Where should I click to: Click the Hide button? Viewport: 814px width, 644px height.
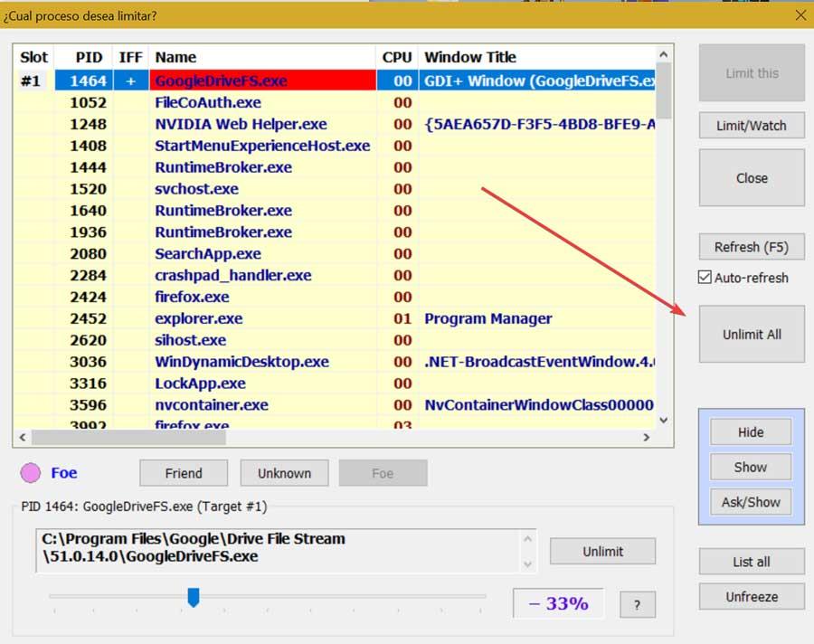(750, 431)
